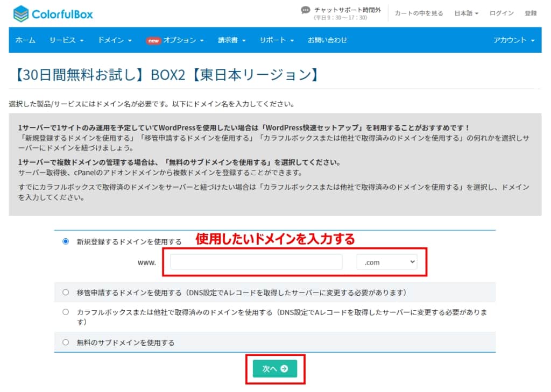Open お問い合わせ page
Viewport: 551px width, 392px height.
coord(328,40)
